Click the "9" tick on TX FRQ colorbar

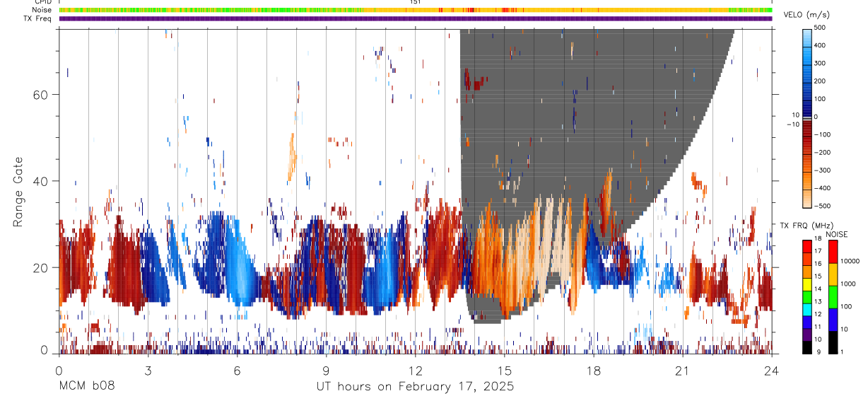818,352
